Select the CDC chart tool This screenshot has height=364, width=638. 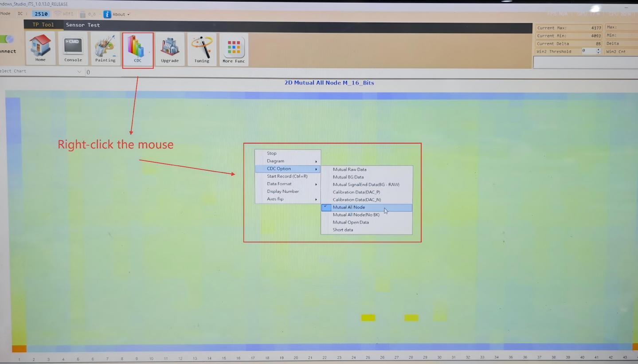pos(138,50)
